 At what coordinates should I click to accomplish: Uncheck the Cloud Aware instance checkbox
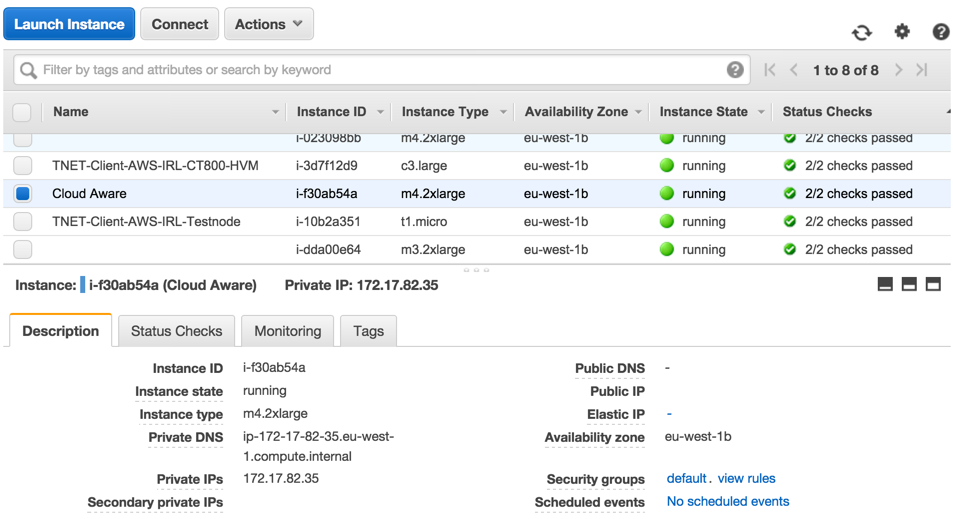pos(23,194)
